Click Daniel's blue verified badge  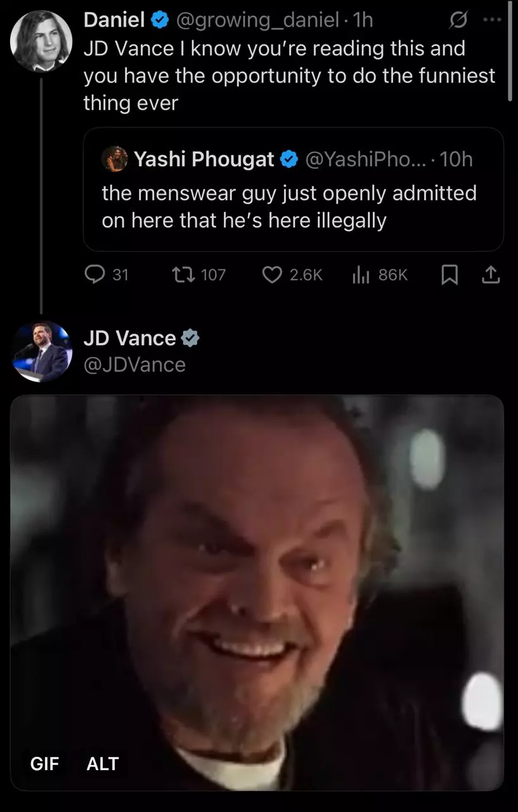pos(160,20)
